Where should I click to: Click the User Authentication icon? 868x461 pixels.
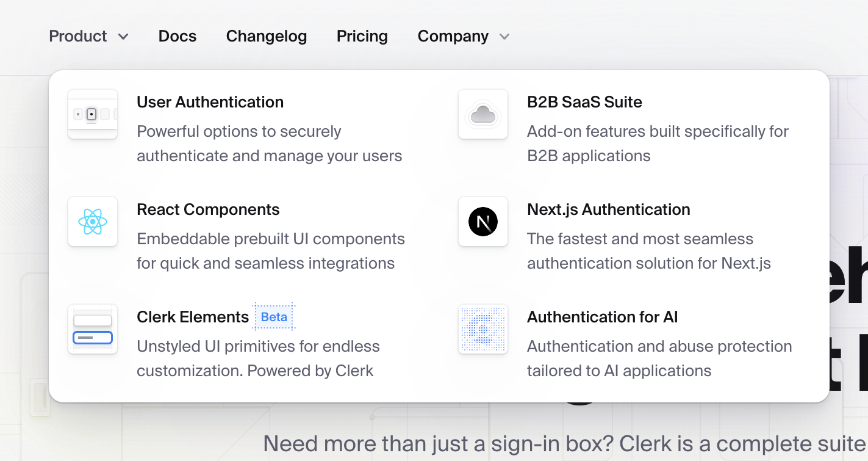point(93,114)
